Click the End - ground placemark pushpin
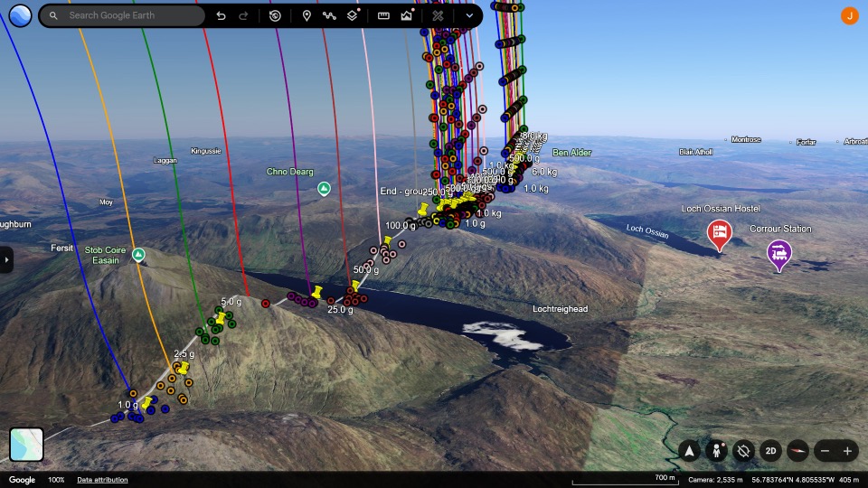 click(423, 210)
